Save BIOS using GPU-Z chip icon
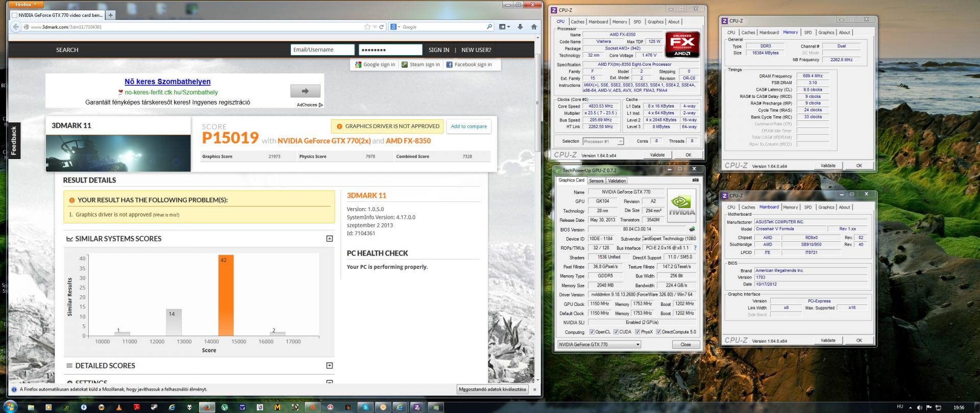 (x=692, y=229)
